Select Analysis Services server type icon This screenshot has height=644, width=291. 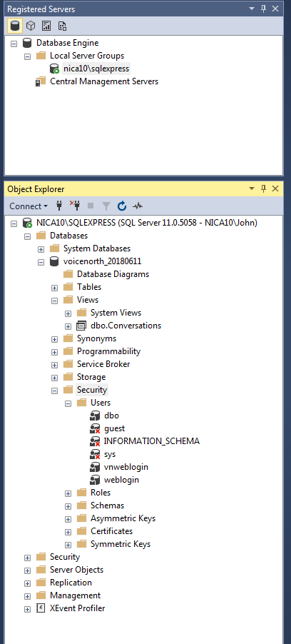coord(31,26)
